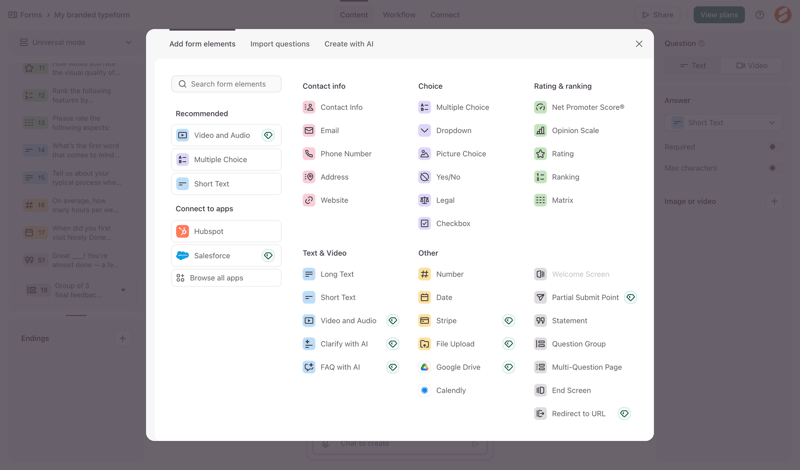This screenshot has height=470, width=800.
Task: Choose recommended Short Text button
Action: point(227,184)
